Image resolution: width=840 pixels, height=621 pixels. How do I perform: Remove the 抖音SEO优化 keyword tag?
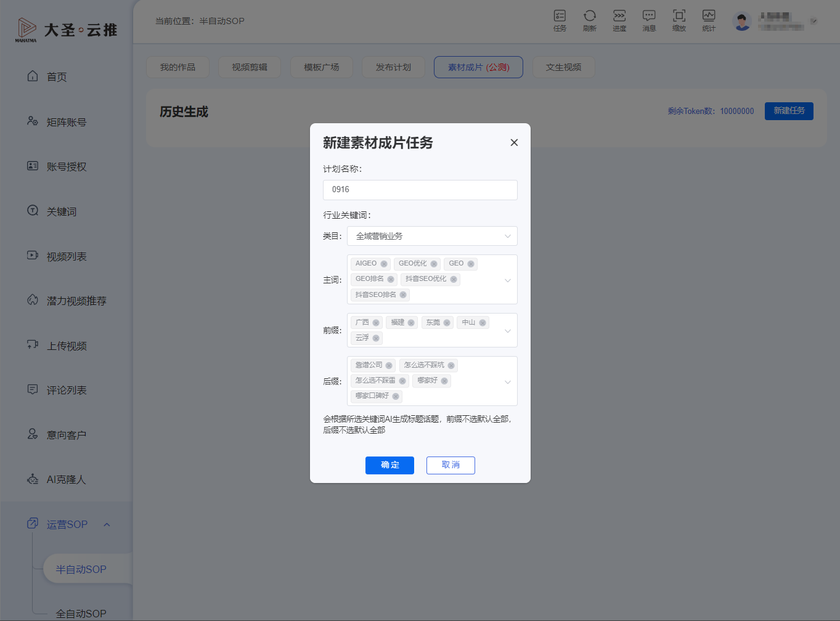coord(454,279)
